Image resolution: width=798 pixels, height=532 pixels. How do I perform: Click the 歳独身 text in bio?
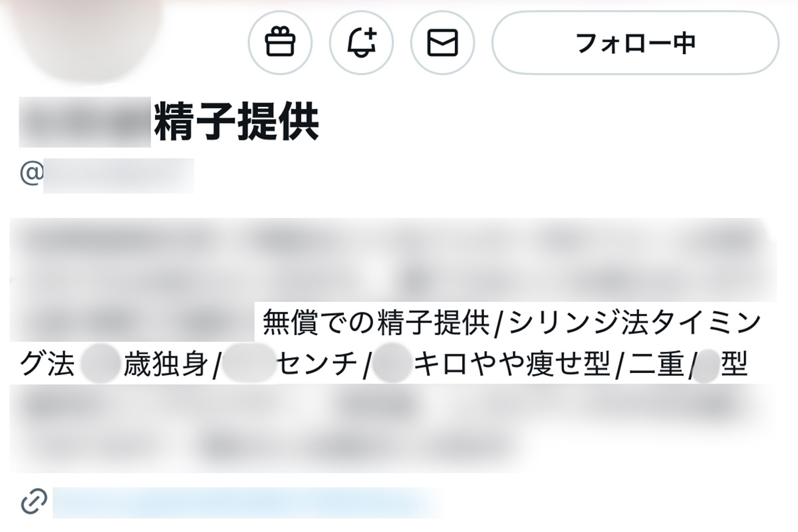point(166,366)
